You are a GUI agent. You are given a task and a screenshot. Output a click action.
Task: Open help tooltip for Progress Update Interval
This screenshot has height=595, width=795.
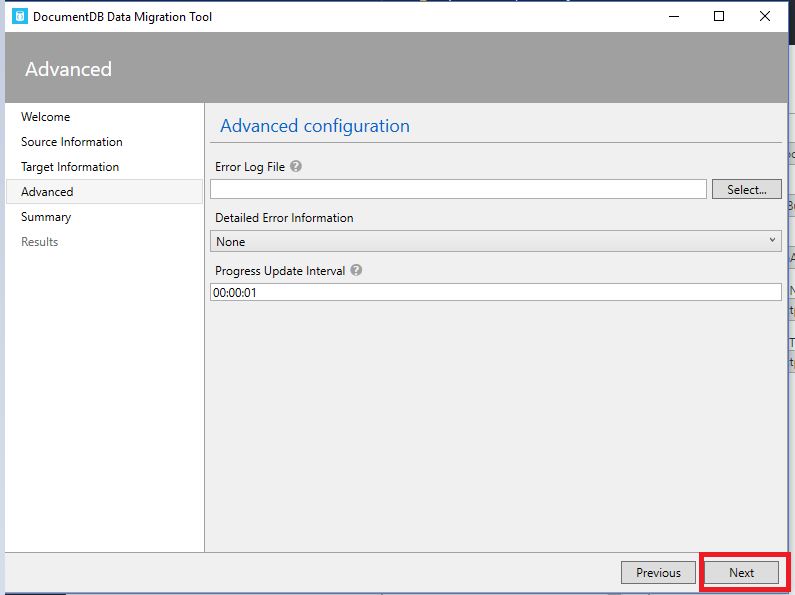point(356,270)
